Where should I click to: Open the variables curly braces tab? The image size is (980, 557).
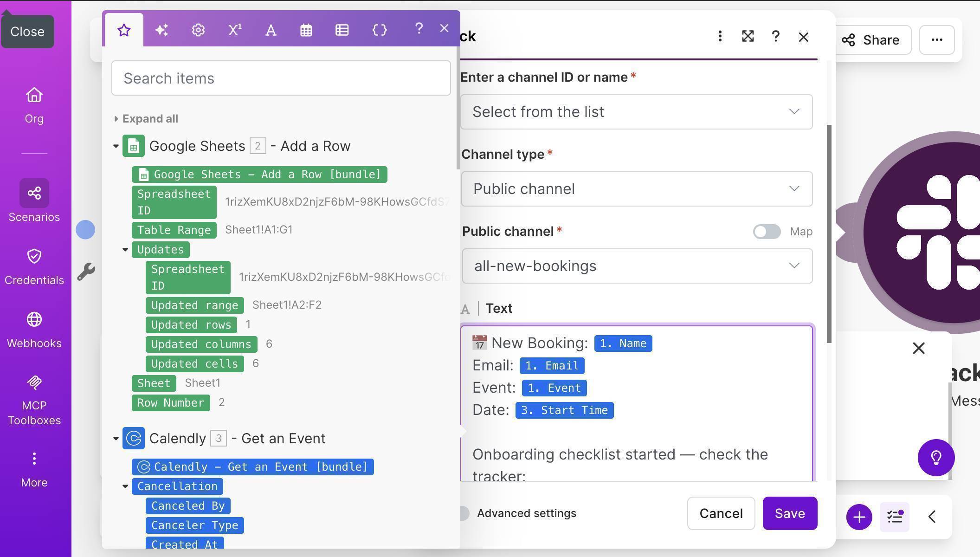[x=379, y=30]
